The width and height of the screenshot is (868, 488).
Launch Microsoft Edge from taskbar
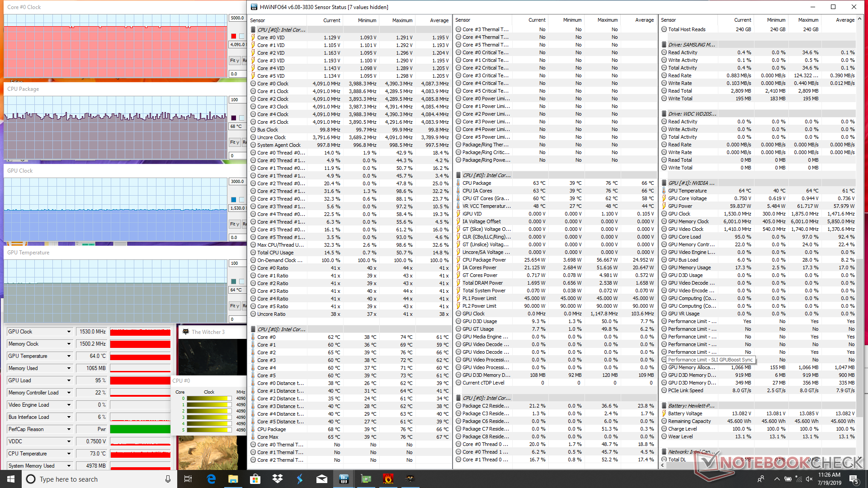pos(211,479)
